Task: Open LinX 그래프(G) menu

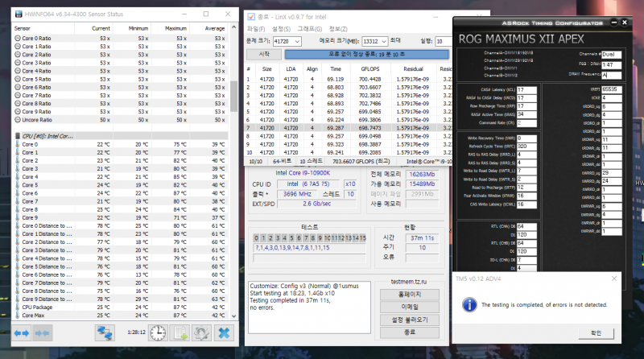Action: 310,29
